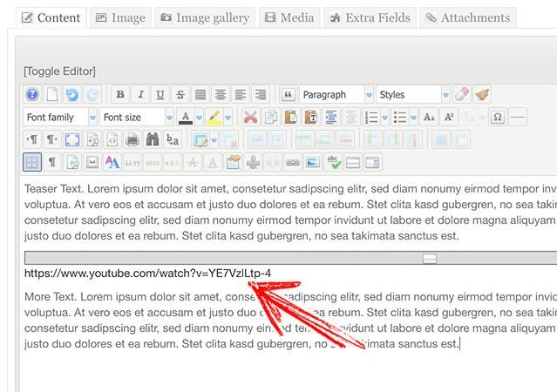557x392 pixels.
Task: Open bulleted list style arrow
Action: [413, 118]
